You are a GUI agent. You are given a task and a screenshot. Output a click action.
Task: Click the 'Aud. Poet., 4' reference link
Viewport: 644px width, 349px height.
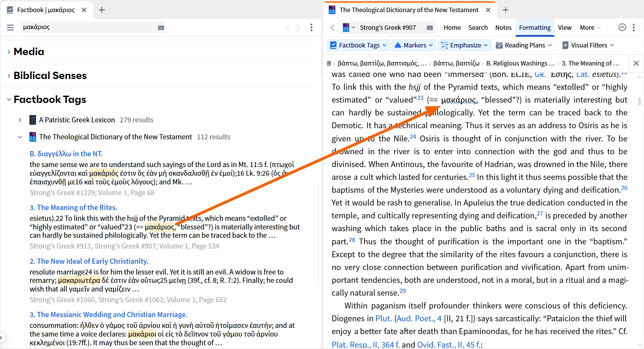coord(419,319)
